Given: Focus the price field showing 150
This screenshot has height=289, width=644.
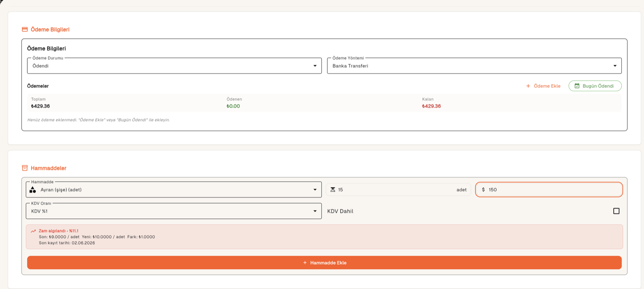Looking at the screenshot, I should pyautogui.click(x=549, y=190).
